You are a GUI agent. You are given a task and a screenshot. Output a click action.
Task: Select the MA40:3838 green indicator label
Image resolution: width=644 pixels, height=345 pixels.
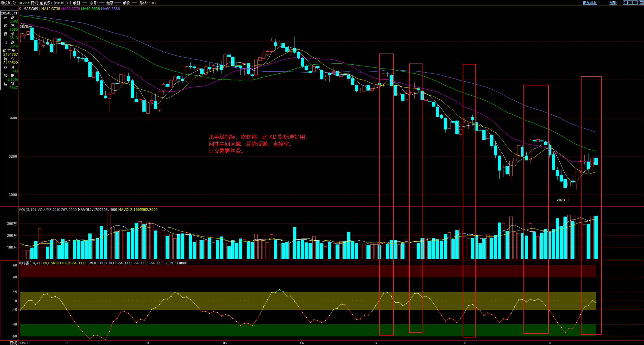click(90, 9)
